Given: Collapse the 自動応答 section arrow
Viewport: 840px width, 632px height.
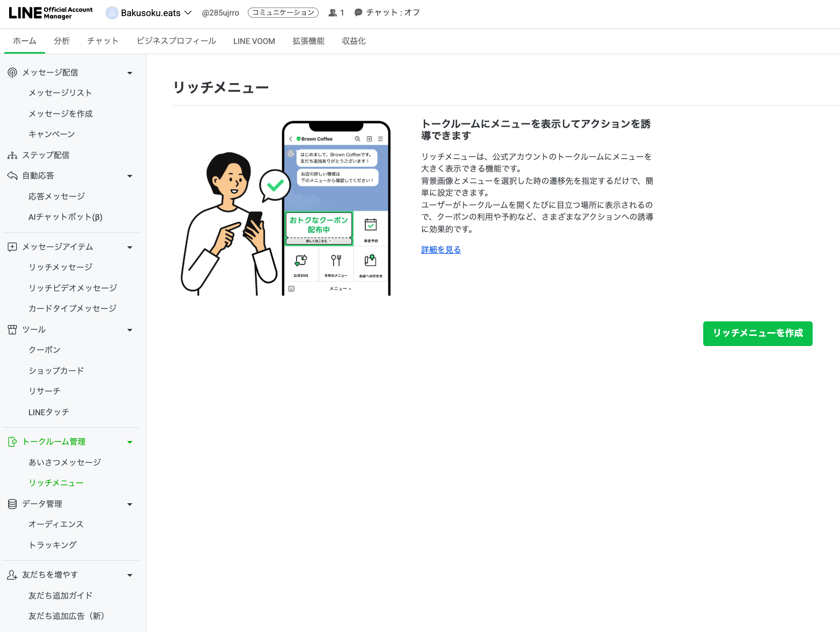Looking at the screenshot, I should point(130,176).
